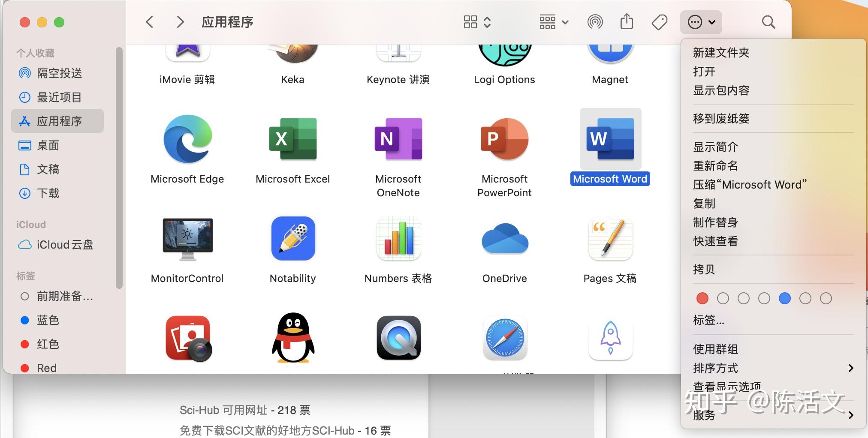868x438 pixels.
Task: Select the QQ penguin icon
Action: click(x=293, y=338)
